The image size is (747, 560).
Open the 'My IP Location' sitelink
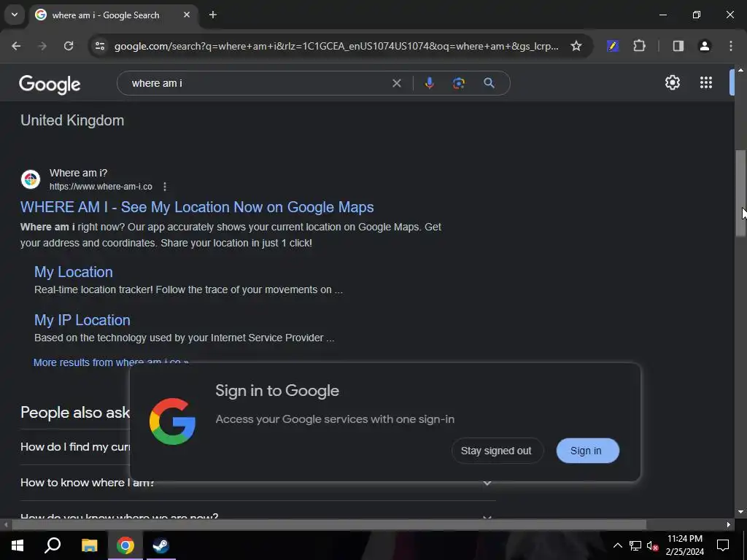click(x=82, y=320)
